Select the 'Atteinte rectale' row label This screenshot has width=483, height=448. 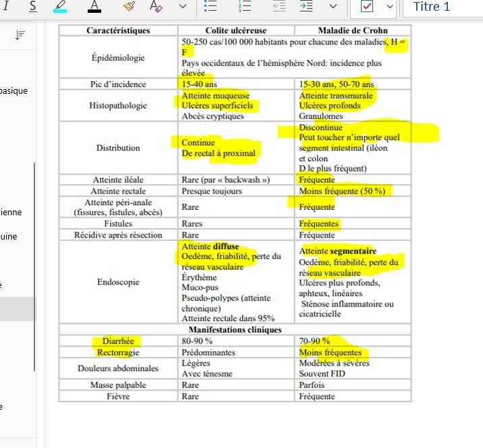pyautogui.click(x=118, y=191)
